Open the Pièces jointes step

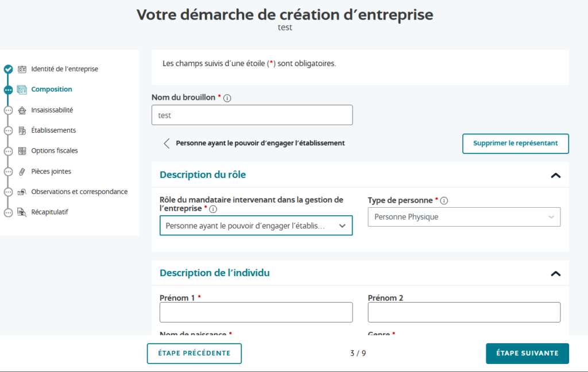pos(51,172)
